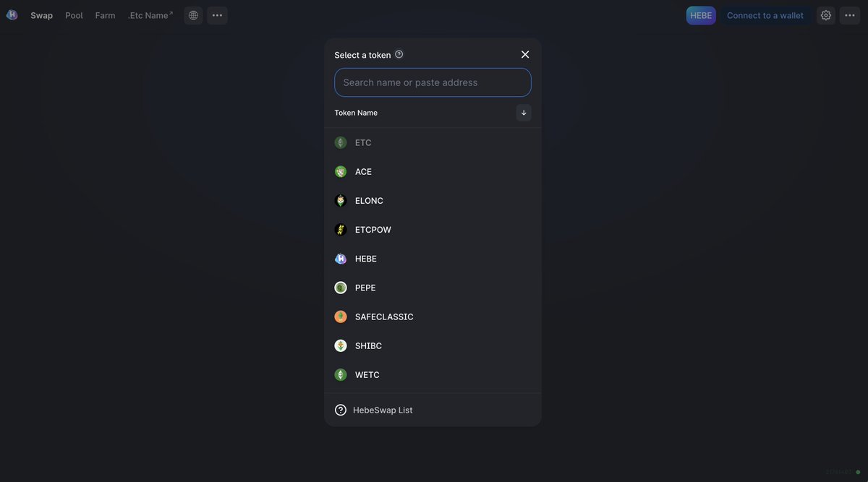The image size is (868, 482).
Task: Click Connect to a wallet
Action: pyautogui.click(x=765, y=15)
